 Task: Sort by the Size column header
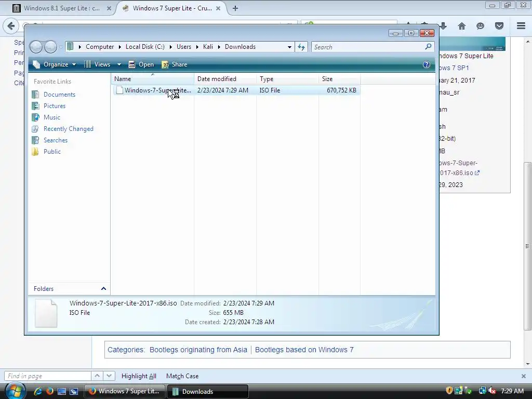[339, 79]
